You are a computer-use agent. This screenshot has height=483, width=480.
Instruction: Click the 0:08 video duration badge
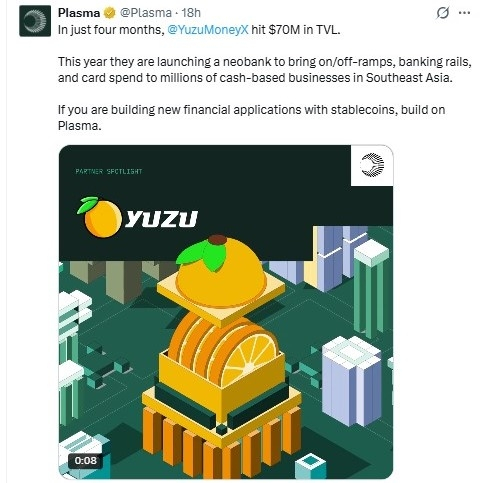coord(86,461)
